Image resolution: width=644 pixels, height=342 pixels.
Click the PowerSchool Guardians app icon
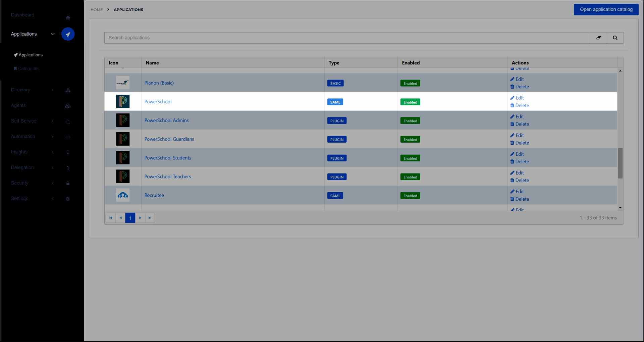coord(123,139)
